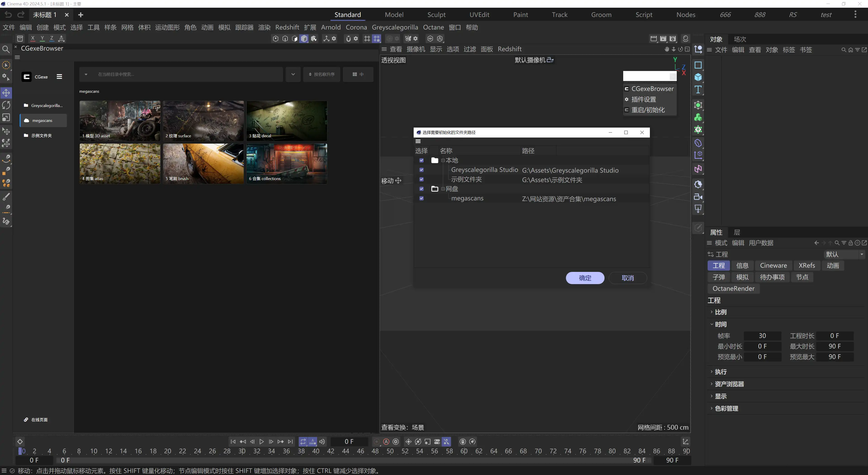Go to end of timeline

[290, 442]
